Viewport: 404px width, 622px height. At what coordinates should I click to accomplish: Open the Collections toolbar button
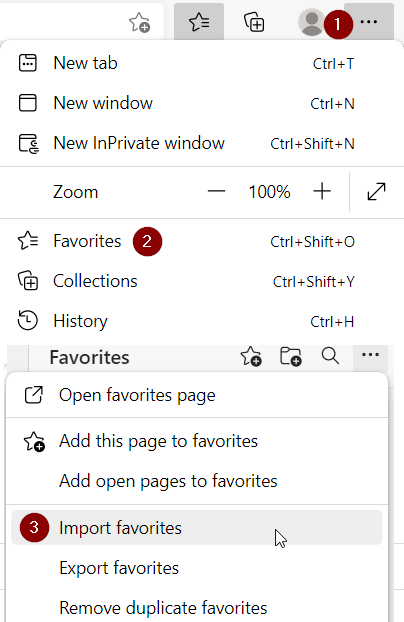[x=254, y=22]
